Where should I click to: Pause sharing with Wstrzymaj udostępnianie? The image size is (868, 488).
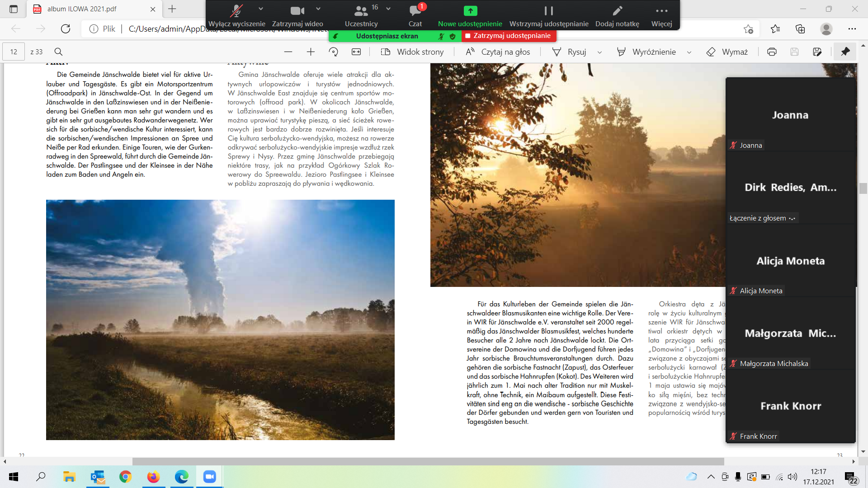pos(549,15)
